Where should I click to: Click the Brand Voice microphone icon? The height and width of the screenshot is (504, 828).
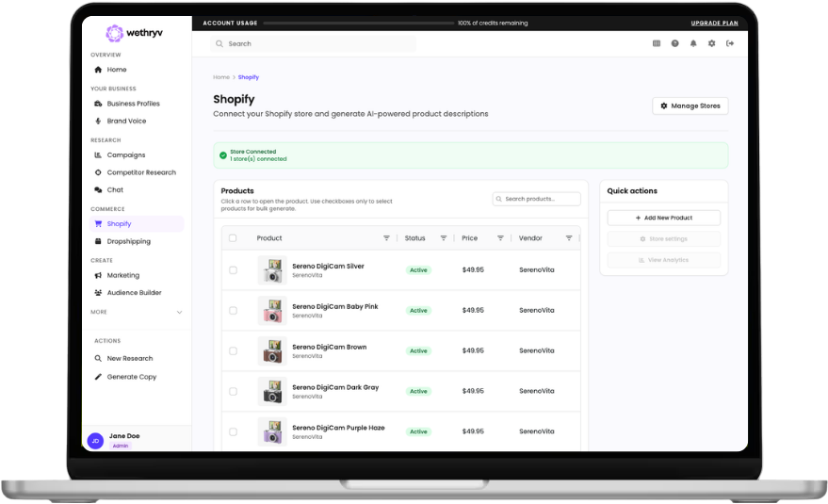[x=98, y=121]
